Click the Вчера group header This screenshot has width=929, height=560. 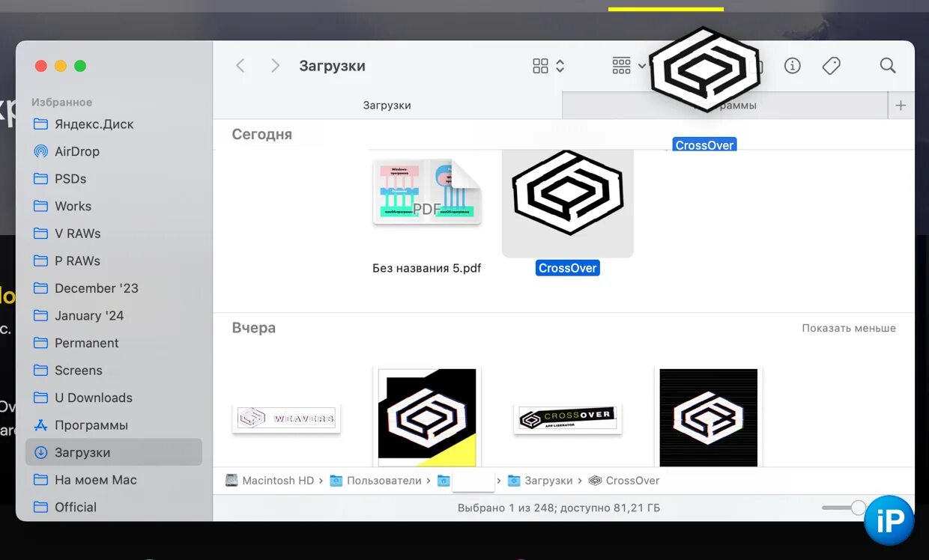click(x=253, y=328)
